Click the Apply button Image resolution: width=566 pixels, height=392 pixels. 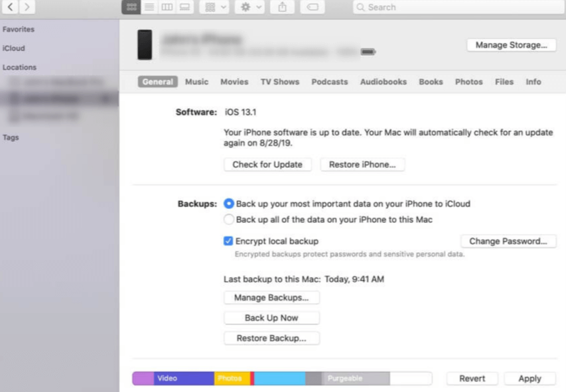click(x=530, y=379)
